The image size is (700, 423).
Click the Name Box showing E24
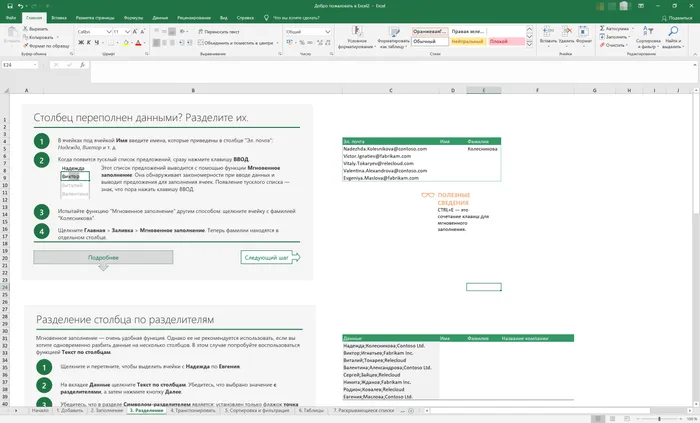tap(20, 65)
